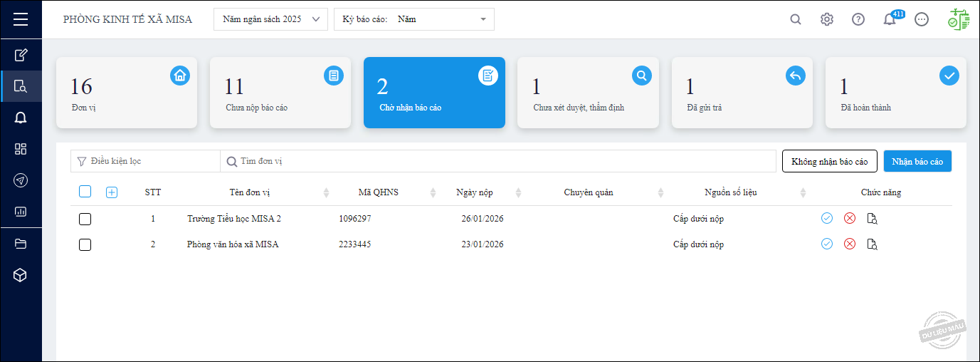The height and width of the screenshot is (362, 980).
Task: Click the search magnifier in the top bar
Action: pyautogui.click(x=796, y=19)
